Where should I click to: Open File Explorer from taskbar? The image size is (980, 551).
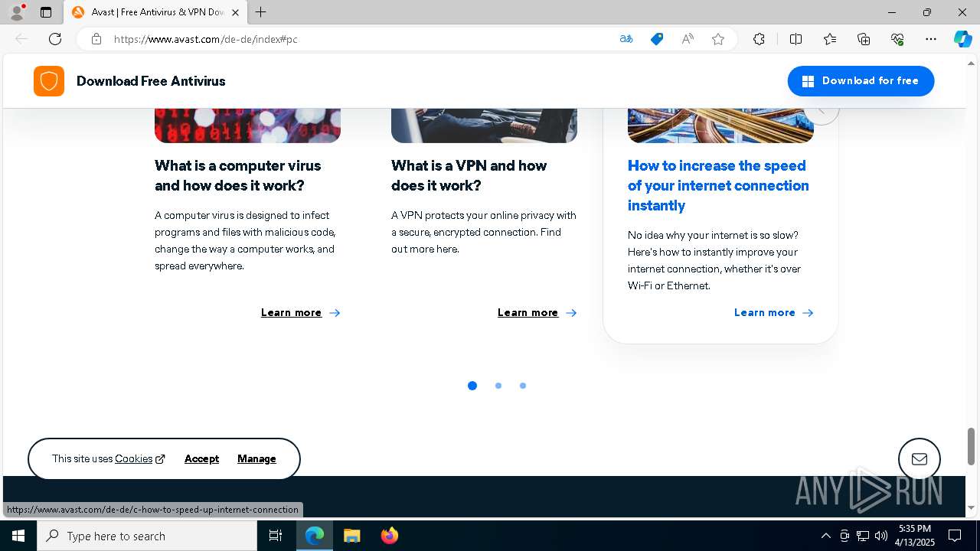351,536
